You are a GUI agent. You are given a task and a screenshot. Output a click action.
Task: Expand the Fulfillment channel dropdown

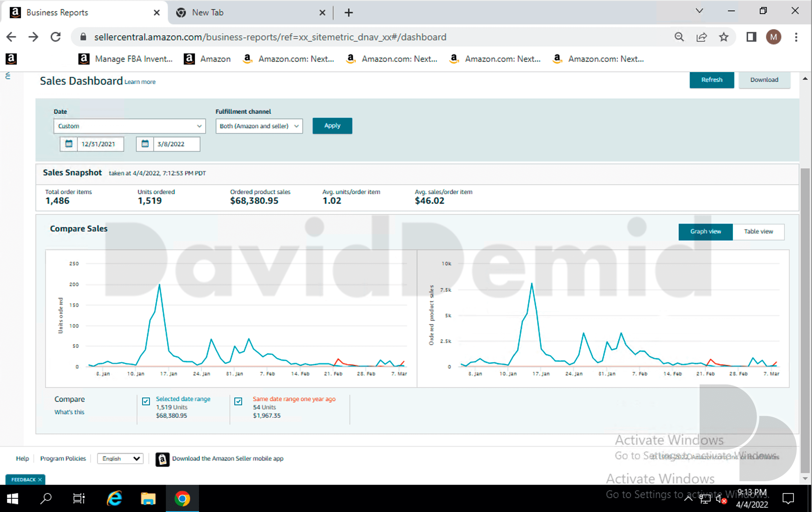click(259, 126)
